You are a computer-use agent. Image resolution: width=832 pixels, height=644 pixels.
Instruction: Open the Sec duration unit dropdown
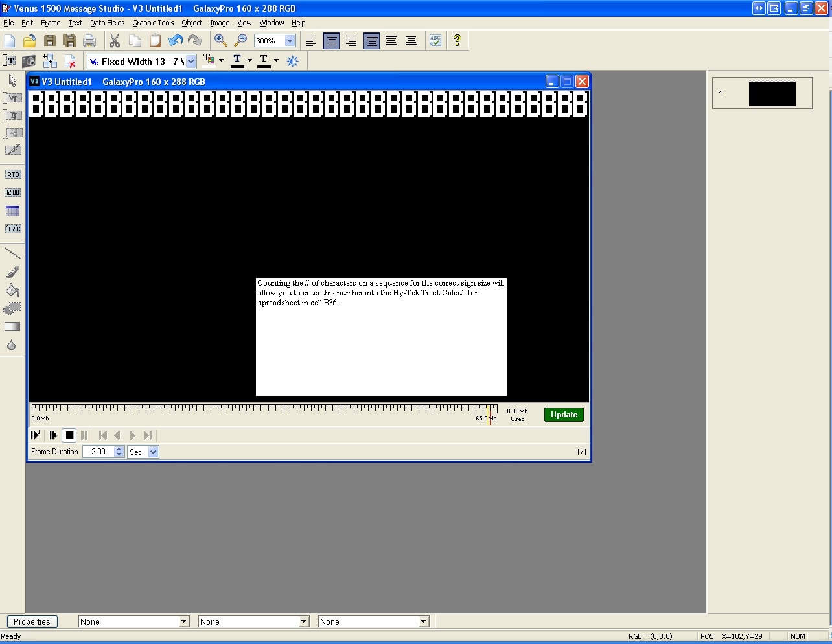pyautogui.click(x=154, y=452)
